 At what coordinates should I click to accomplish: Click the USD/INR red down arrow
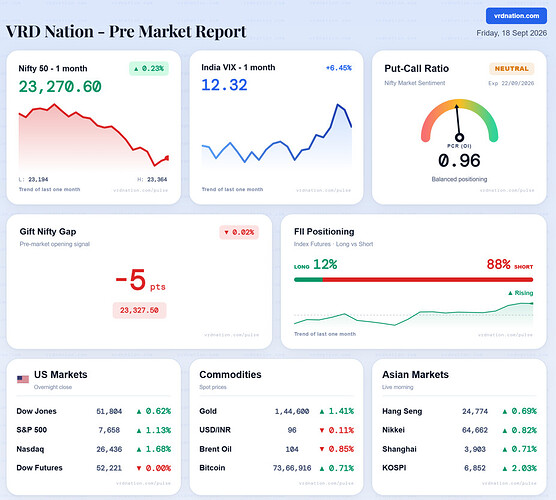click(x=322, y=430)
